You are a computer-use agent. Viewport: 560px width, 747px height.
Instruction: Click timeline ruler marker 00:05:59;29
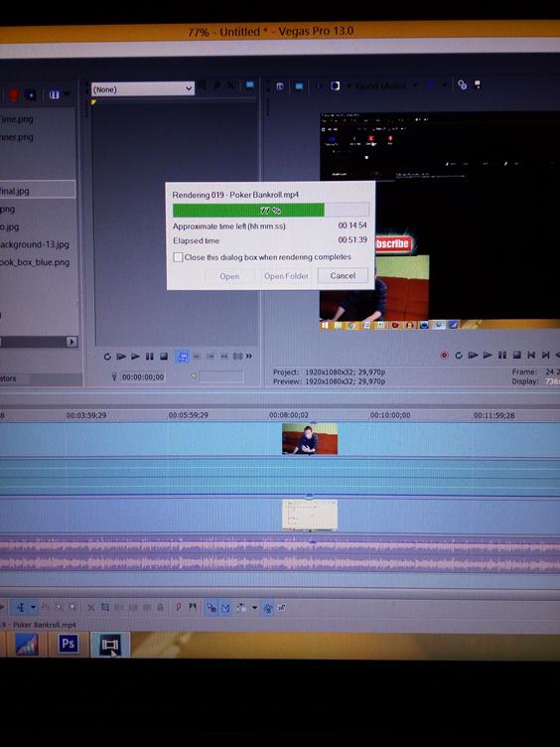pos(188,415)
